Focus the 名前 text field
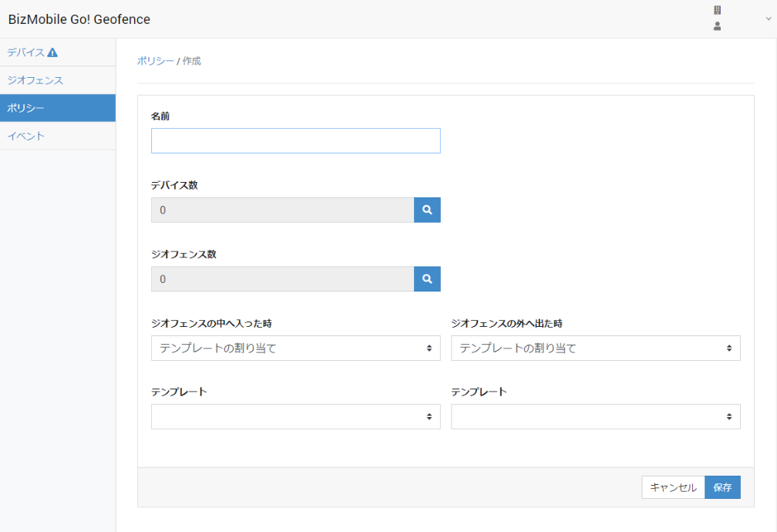 pos(295,140)
